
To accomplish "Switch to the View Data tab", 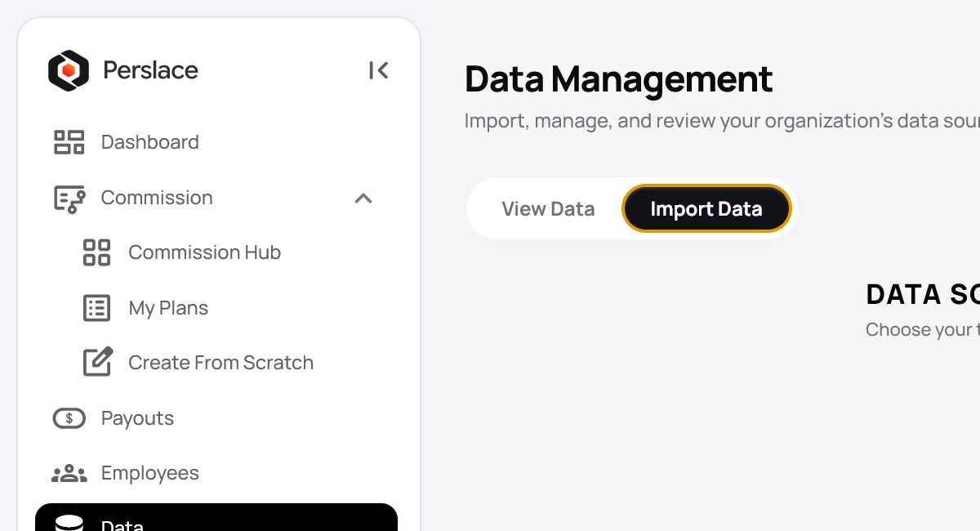I will pyautogui.click(x=548, y=209).
